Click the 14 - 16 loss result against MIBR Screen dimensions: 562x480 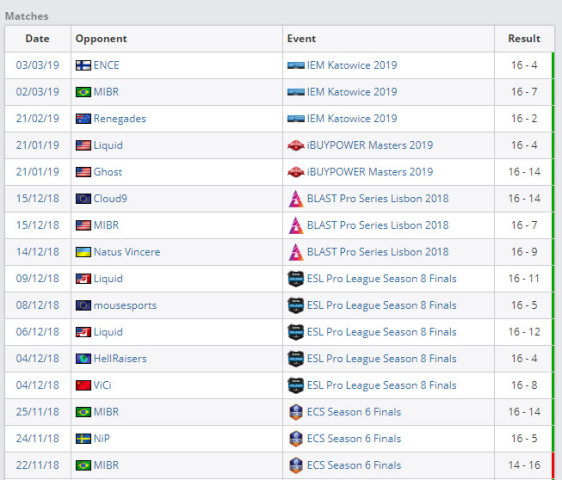[524, 465]
